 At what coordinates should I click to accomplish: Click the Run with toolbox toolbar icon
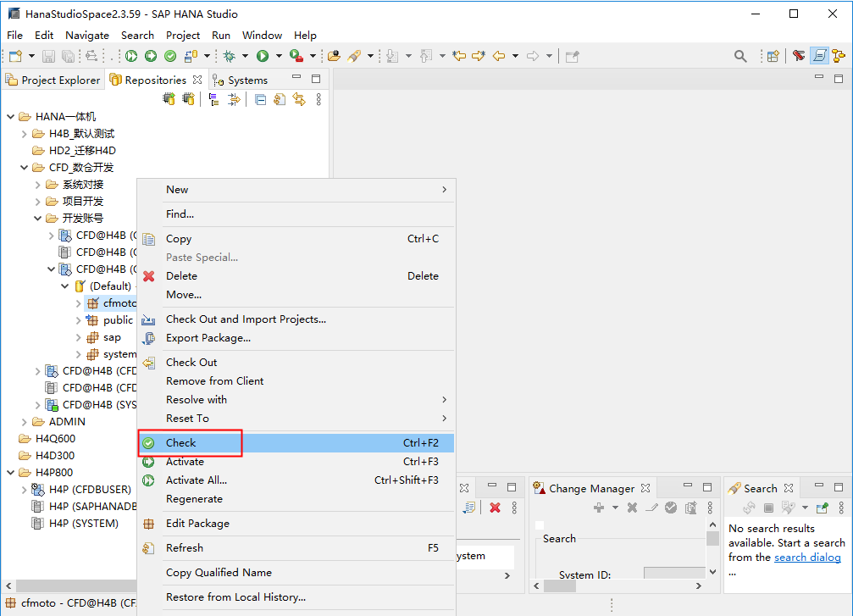click(x=296, y=56)
